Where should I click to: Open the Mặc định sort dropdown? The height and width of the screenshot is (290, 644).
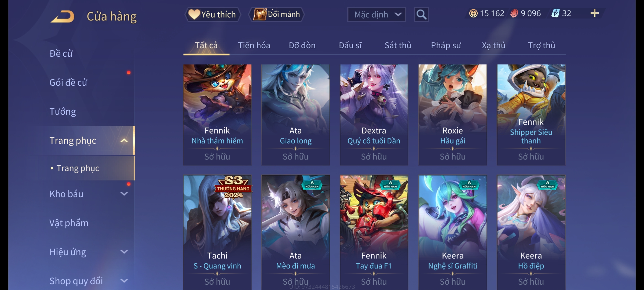376,15
